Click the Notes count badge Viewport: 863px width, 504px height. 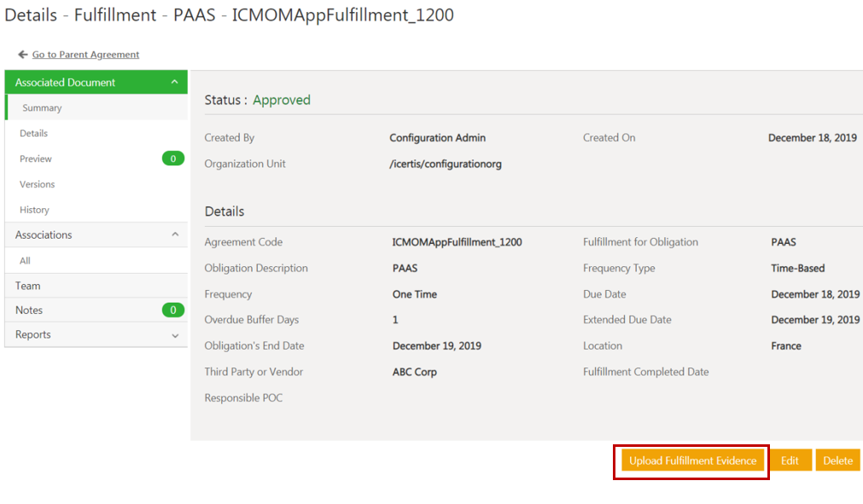pyautogui.click(x=173, y=310)
